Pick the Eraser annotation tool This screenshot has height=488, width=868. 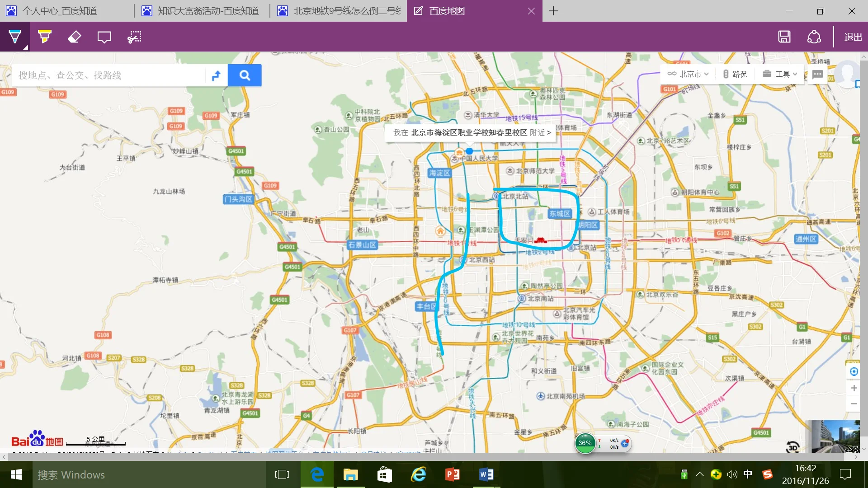74,37
